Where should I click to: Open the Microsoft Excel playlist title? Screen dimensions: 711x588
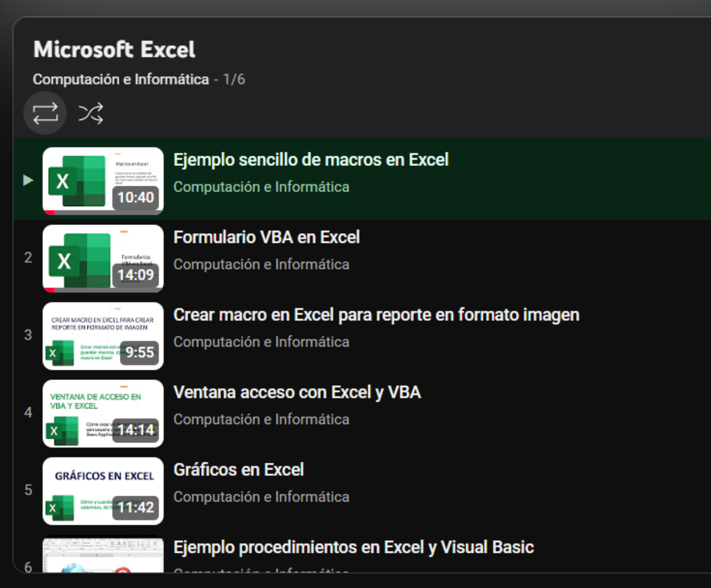(x=114, y=50)
